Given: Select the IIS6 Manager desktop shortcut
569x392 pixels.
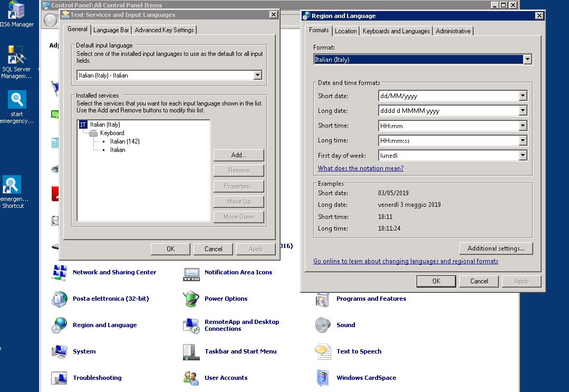Looking at the screenshot, I should [x=17, y=15].
